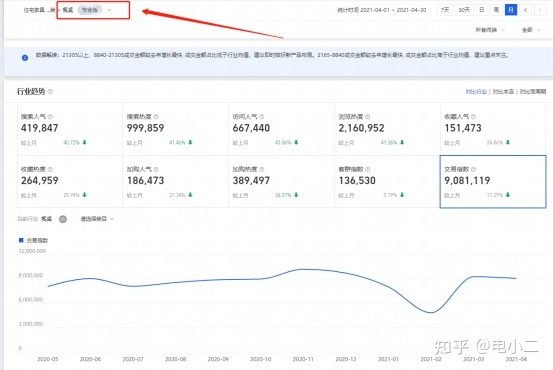
Task: Go to previous period with left arrow
Action: pyautogui.click(x=525, y=10)
